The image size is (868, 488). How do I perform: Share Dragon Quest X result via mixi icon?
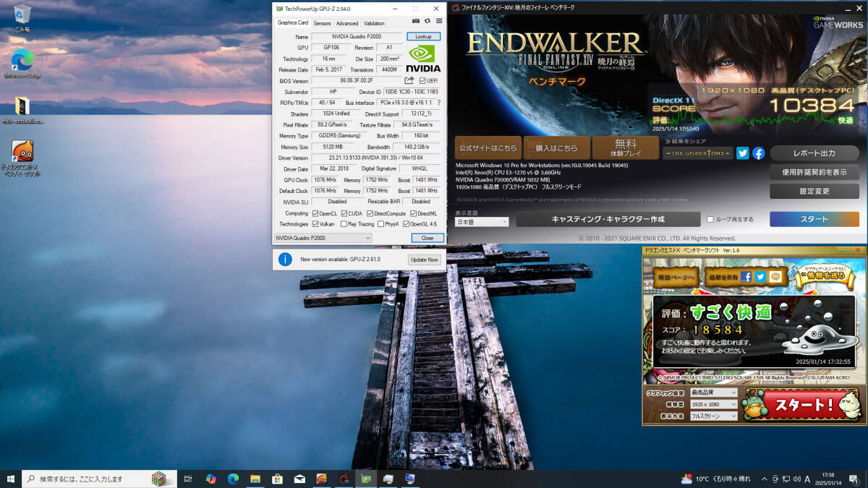775,276
